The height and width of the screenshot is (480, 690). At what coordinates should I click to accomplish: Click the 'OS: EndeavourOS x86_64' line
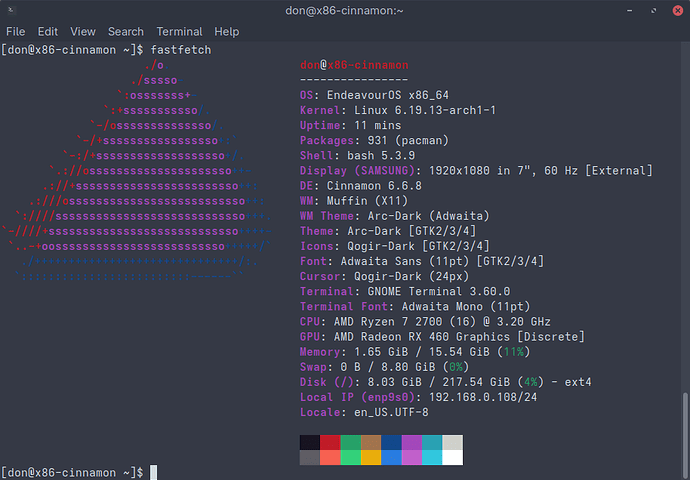pyautogui.click(x=374, y=95)
